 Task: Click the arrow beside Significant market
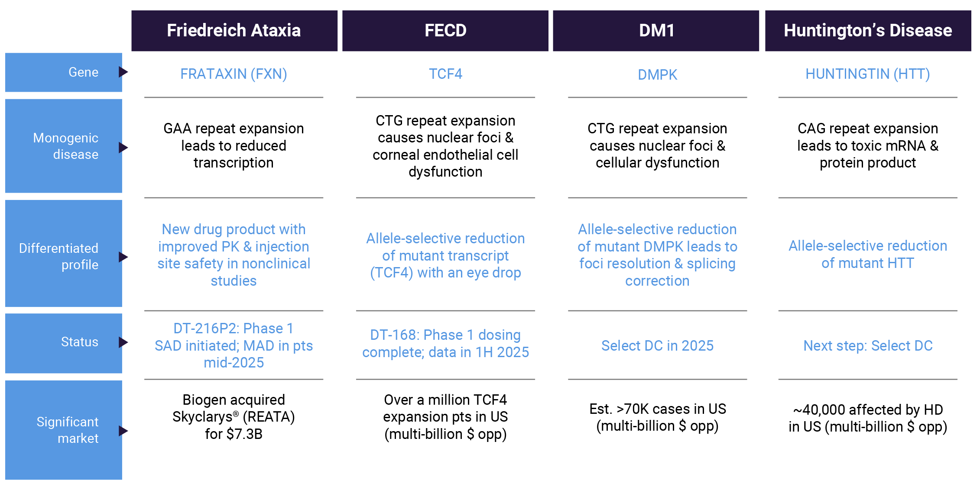click(x=123, y=431)
